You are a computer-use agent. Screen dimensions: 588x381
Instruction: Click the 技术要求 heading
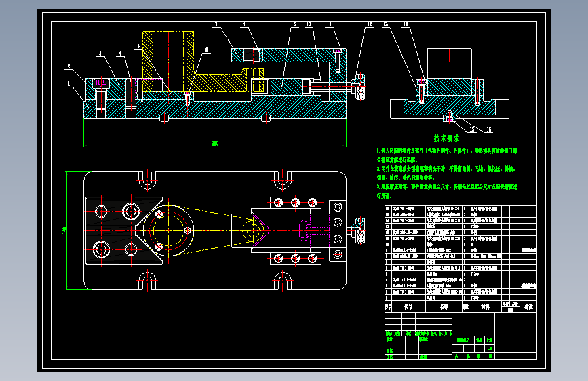(446, 138)
